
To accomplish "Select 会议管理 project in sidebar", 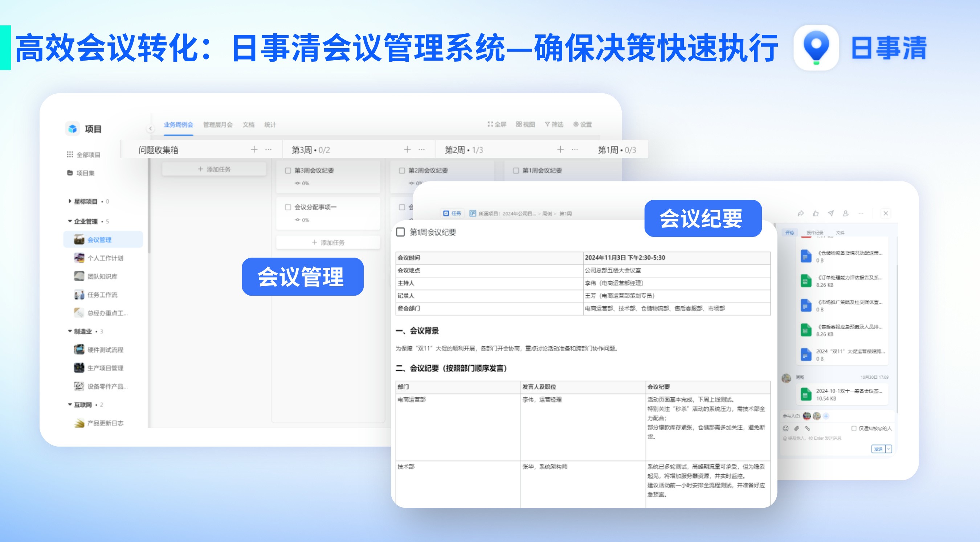I will (103, 240).
